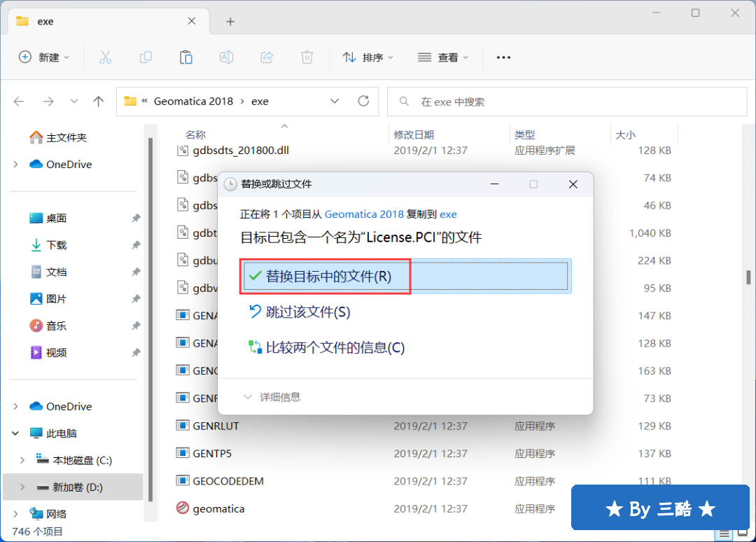
Task: Unpin Downloads via its pin icon
Action: [x=136, y=246]
